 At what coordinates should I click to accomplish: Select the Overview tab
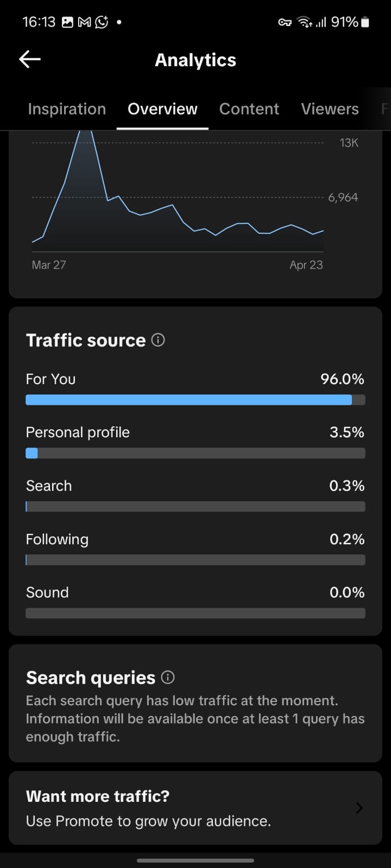point(162,109)
